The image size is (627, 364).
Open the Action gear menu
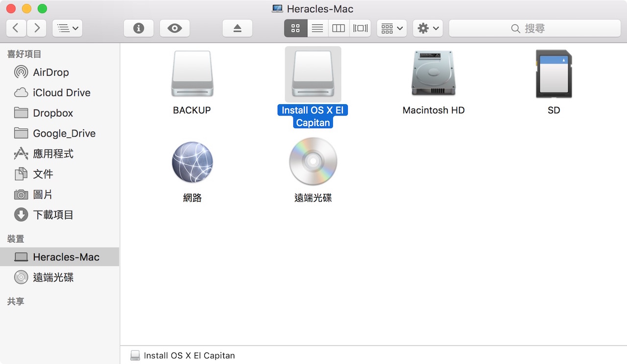428,28
